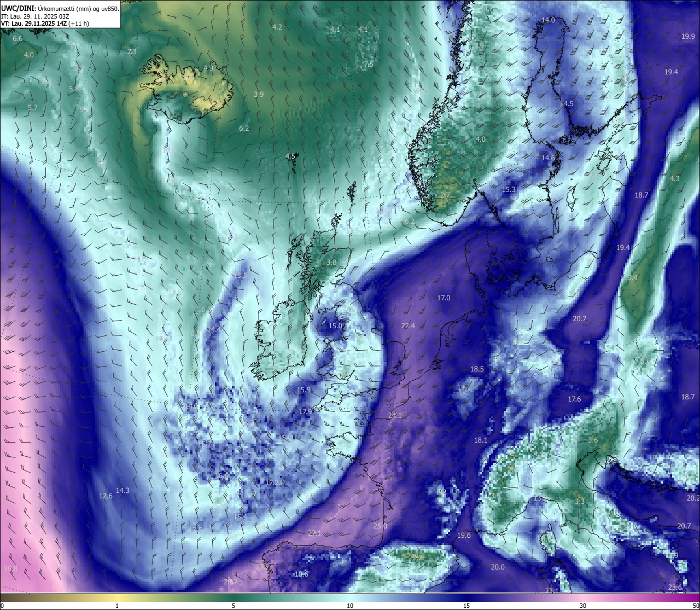Click the 3.3 value over Italy
Screen dimensions: 700x610
pyautogui.click(x=580, y=501)
